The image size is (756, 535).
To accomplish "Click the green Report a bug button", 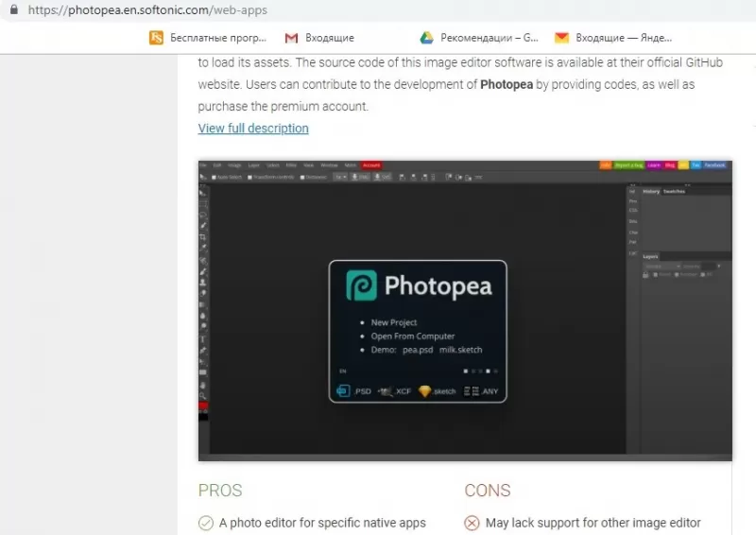I will click(628, 165).
